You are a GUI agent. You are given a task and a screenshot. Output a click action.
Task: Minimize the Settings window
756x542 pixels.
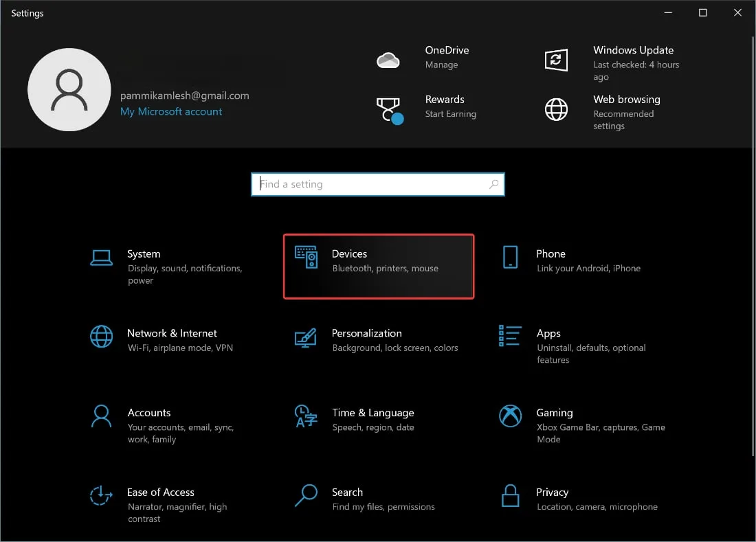point(668,13)
